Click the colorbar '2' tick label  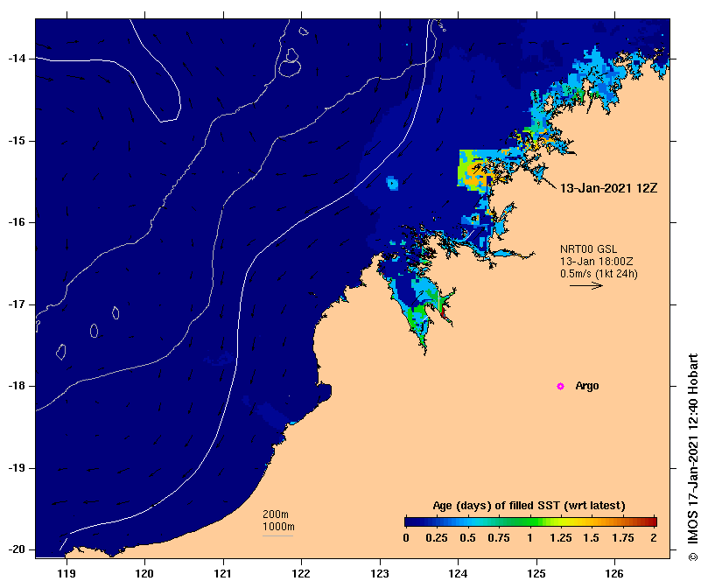pyautogui.click(x=654, y=538)
